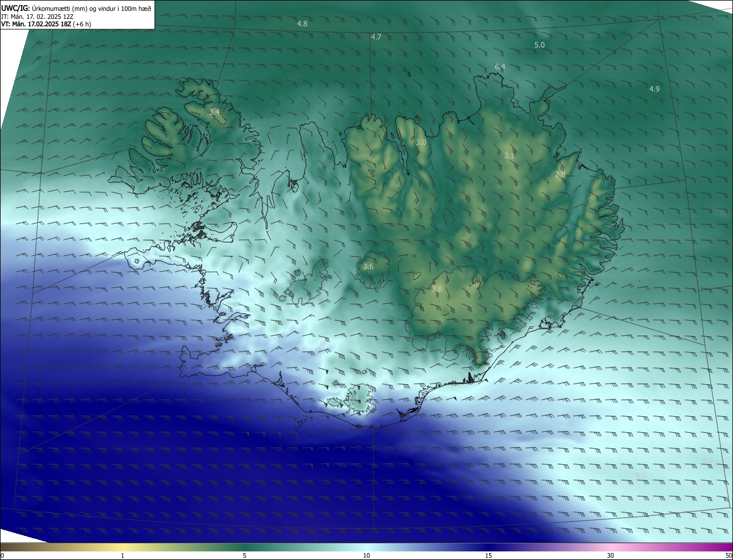
Task: Pick the dark navy color above tick 15
Action: (x=488, y=547)
